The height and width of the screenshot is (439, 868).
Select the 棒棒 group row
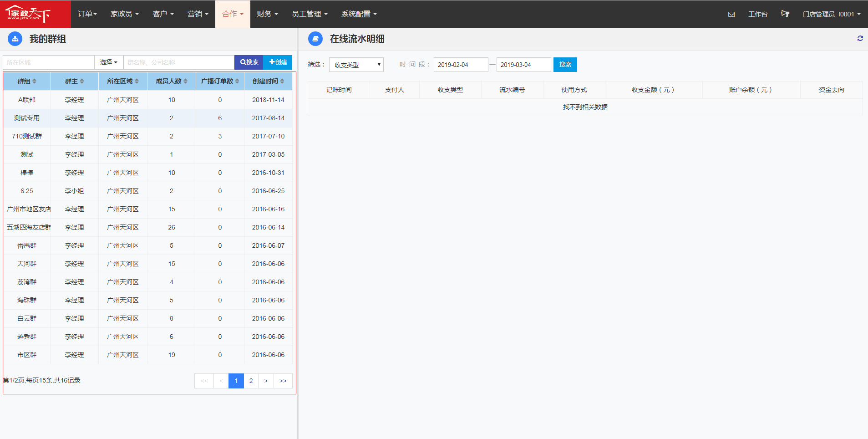click(x=148, y=173)
